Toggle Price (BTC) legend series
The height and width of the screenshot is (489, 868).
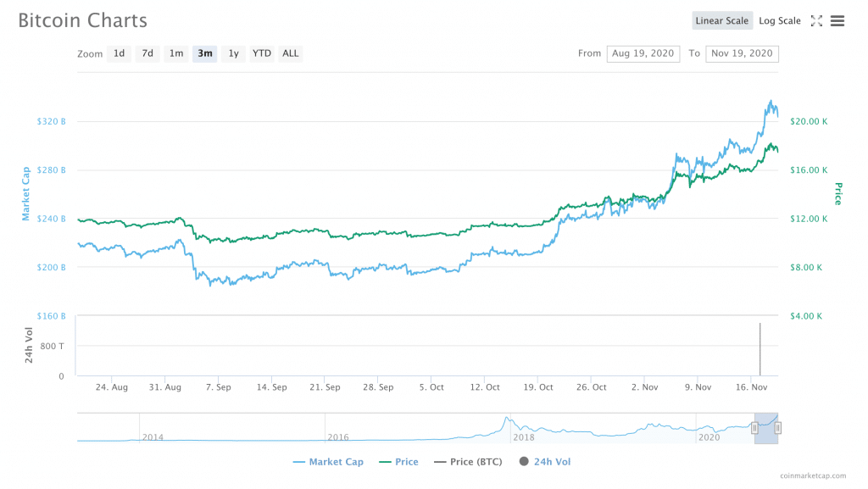468,462
